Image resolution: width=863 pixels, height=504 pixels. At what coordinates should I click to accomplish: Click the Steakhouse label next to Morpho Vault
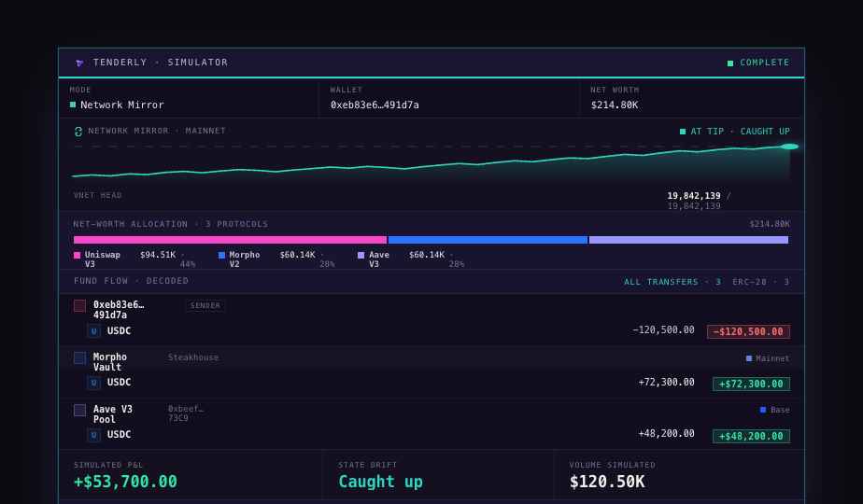[x=193, y=357]
